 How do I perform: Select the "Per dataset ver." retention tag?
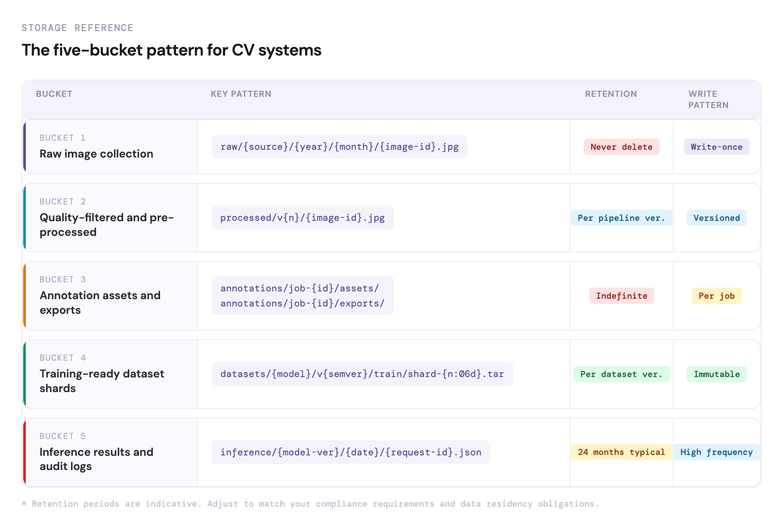click(x=621, y=374)
